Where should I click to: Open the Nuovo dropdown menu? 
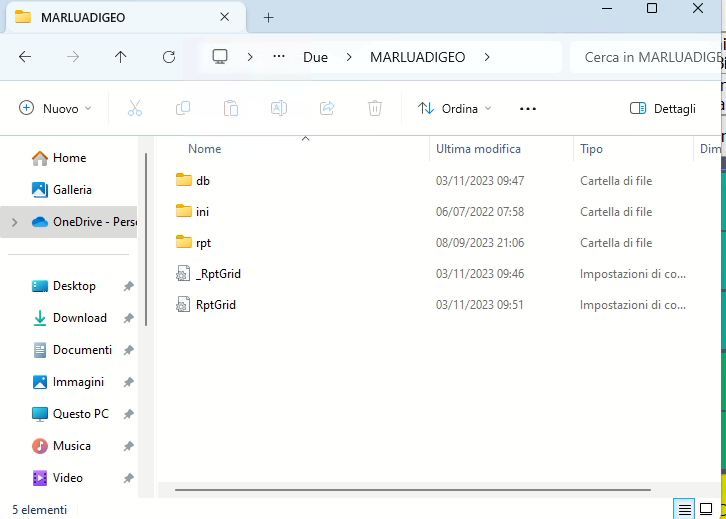pyautogui.click(x=56, y=108)
